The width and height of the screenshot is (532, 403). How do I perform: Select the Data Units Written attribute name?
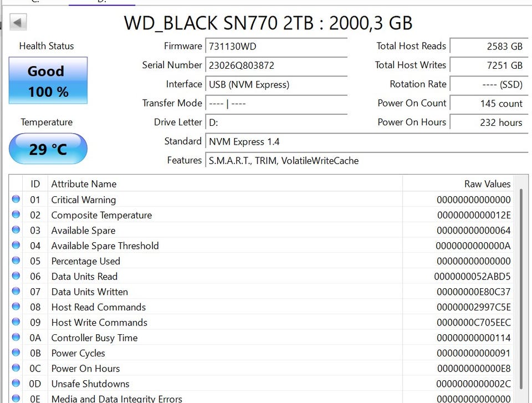[90, 292]
